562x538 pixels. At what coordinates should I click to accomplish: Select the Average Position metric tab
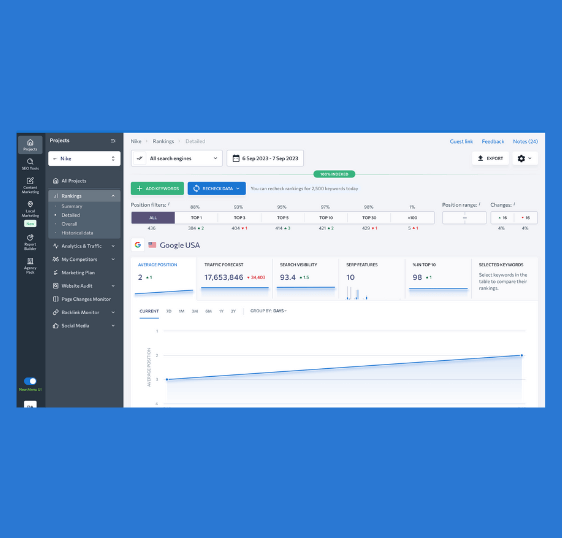coord(163,278)
